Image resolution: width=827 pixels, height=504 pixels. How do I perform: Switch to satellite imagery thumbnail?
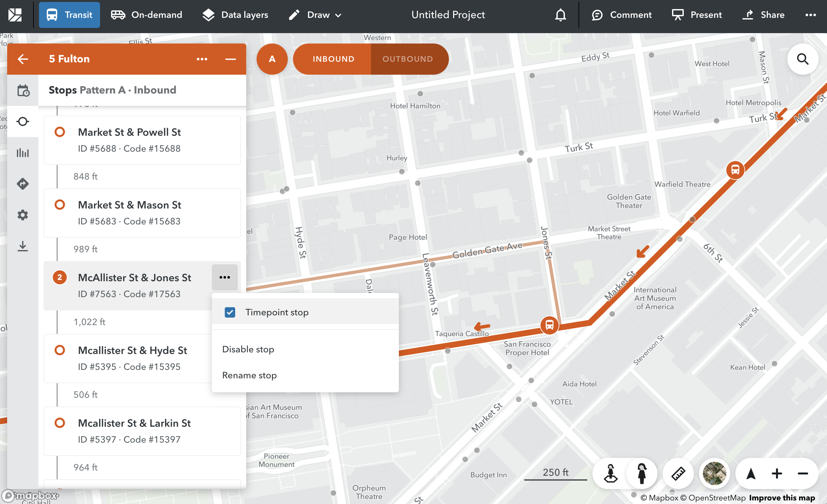[x=714, y=473]
